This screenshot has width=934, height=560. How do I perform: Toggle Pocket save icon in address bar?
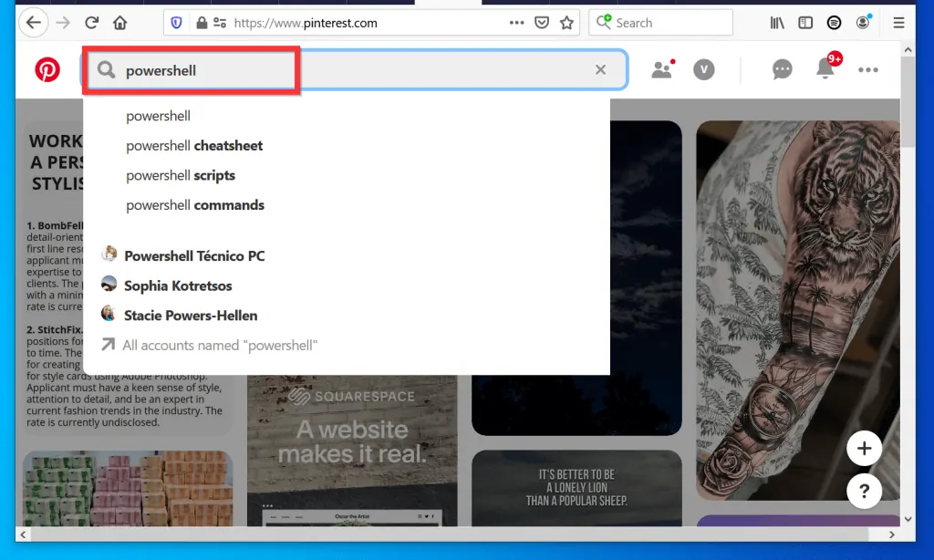coord(542,22)
